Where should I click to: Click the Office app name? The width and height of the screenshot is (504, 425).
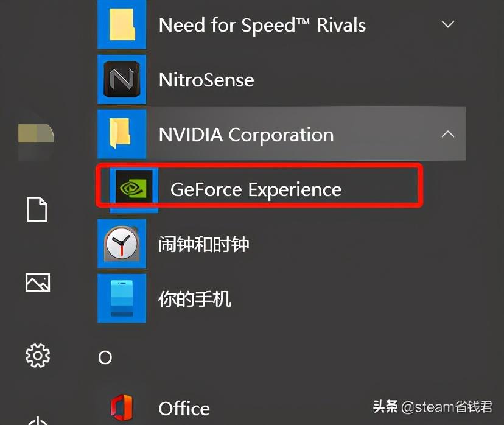(x=184, y=408)
